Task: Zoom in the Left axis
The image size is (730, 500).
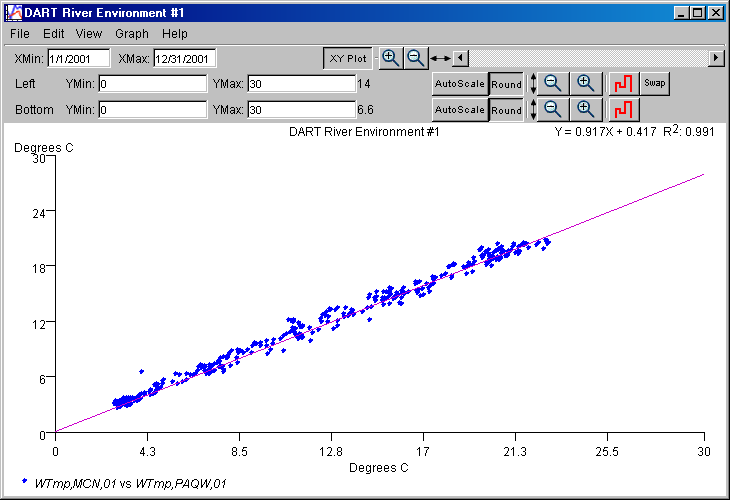Action: pyautogui.click(x=586, y=83)
